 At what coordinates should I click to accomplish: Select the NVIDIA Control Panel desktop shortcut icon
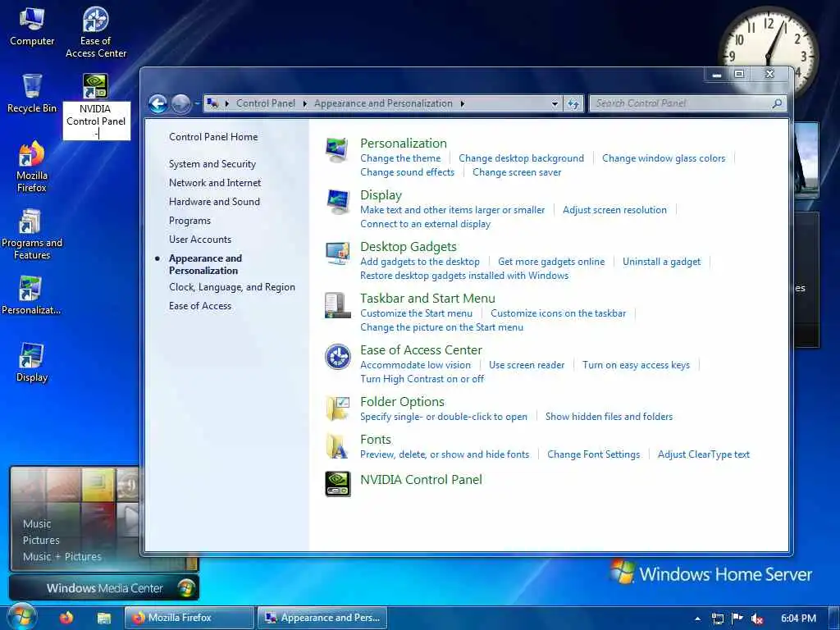(95, 85)
